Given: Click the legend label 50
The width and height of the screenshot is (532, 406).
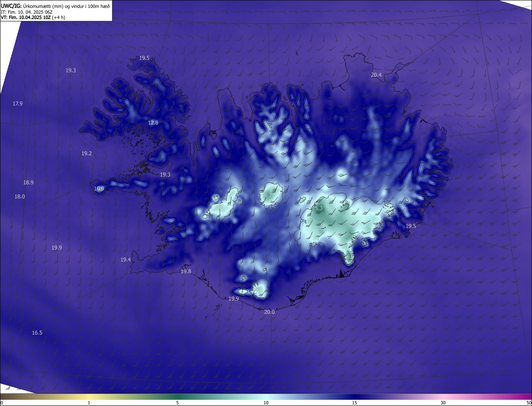Looking at the screenshot, I should [x=529, y=403].
